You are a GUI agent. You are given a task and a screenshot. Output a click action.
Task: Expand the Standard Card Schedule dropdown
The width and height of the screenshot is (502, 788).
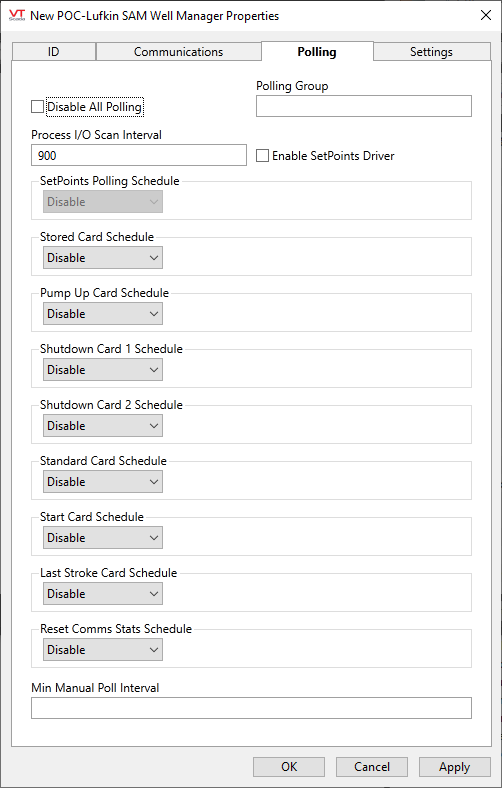click(103, 482)
